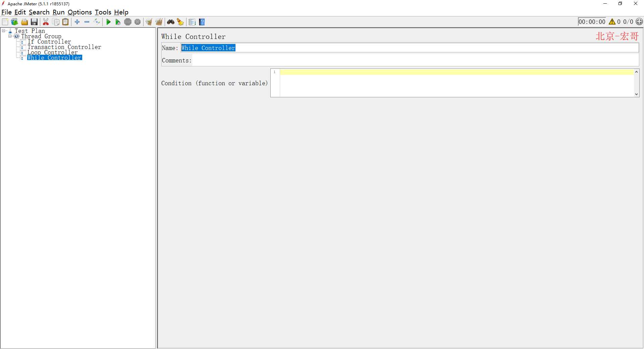Viewport: 644px width, 349px height.
Task: Click the Test Plan flask icon
Action: click(10, 31)
